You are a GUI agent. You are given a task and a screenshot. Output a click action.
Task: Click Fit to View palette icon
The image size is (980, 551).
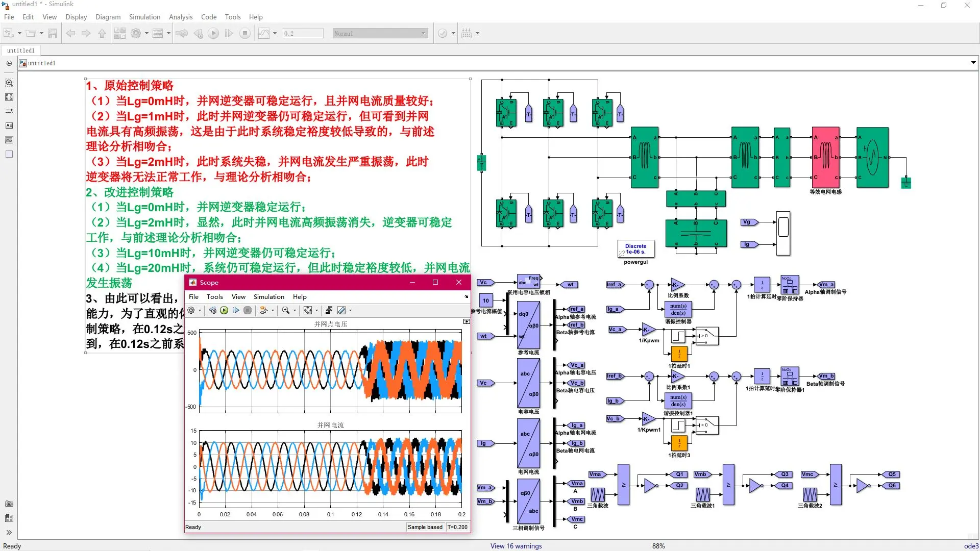tap(9, 97)
